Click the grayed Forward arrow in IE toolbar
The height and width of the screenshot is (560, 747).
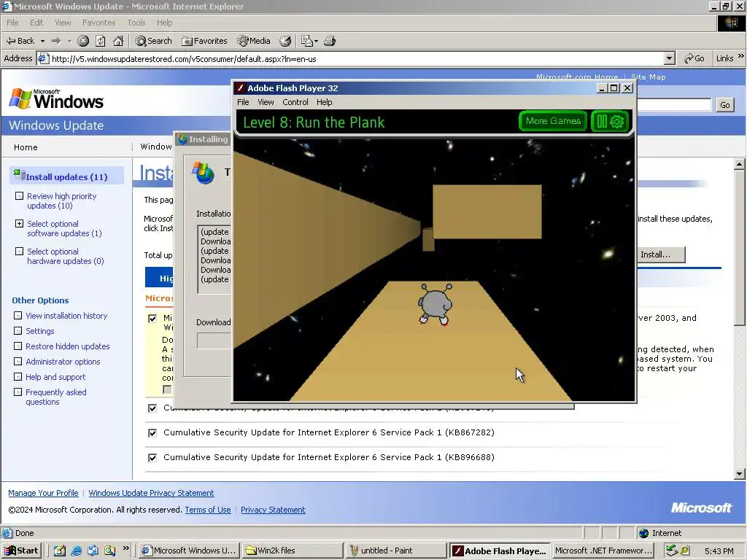55,41
